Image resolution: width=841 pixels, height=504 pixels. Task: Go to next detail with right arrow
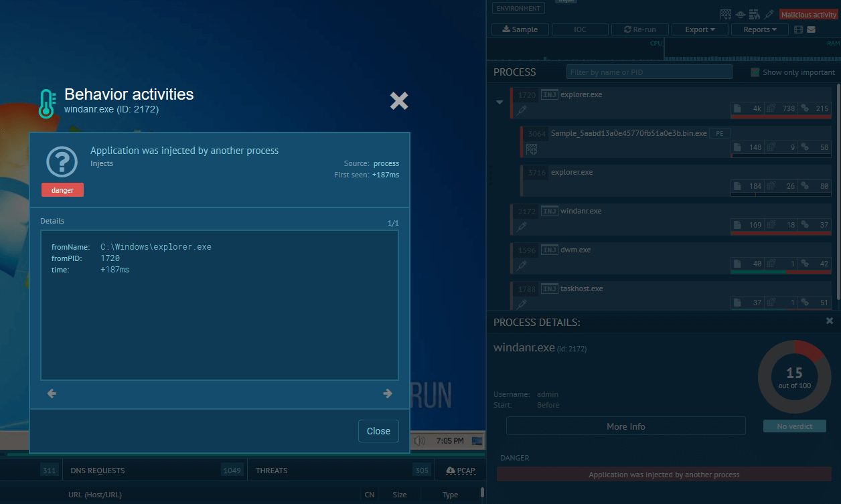pyautogui.click(x=388, y=394)
